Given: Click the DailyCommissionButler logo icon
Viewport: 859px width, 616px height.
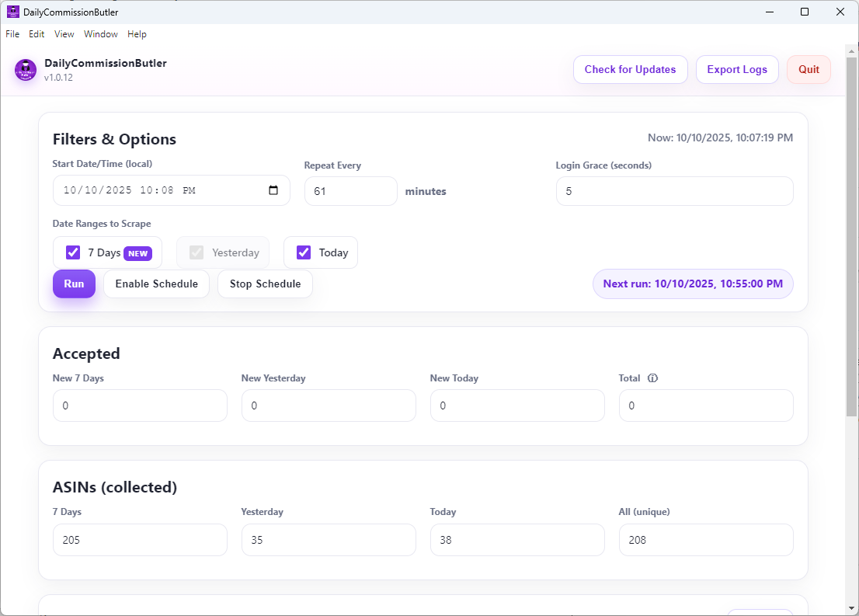Looking at the screenshot, I should [26, 70].
